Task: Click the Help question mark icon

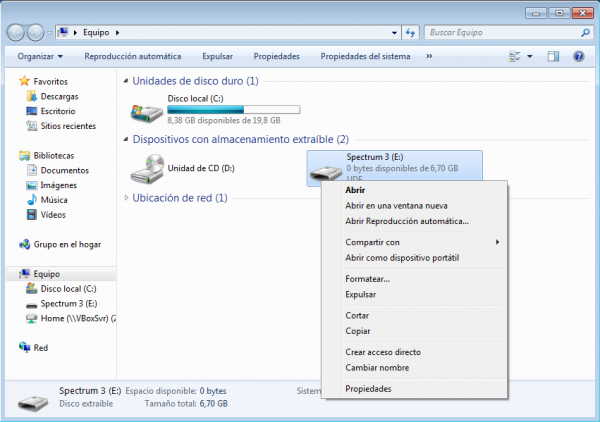Action: click(x=578, y=57)
